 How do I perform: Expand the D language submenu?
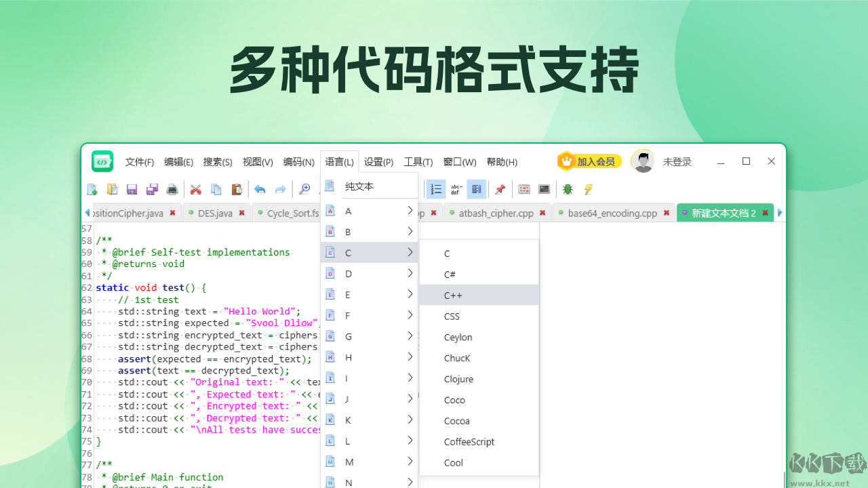[369, 274]
